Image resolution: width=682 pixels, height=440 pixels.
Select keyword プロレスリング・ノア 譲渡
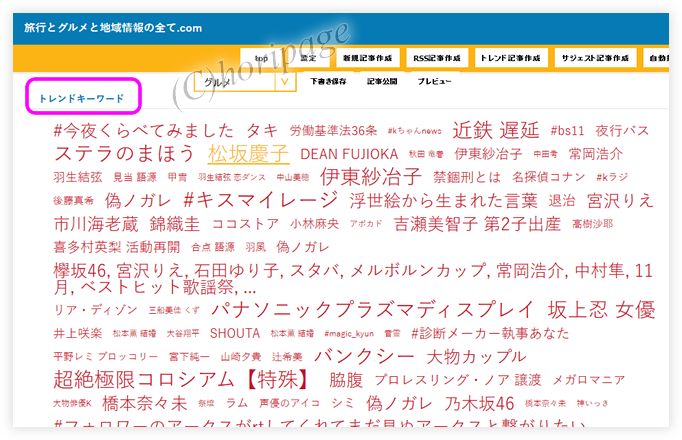(458, 380)
